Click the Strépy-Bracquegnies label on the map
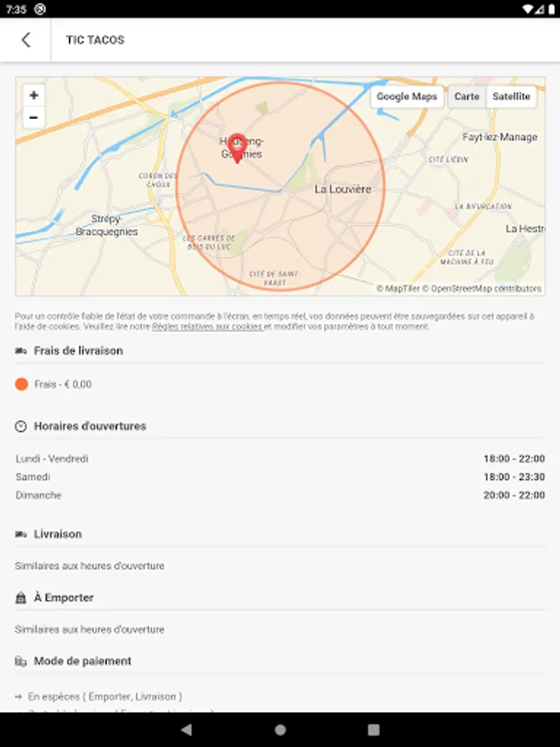This screenshot has height=747, width=560. (107, 225)
